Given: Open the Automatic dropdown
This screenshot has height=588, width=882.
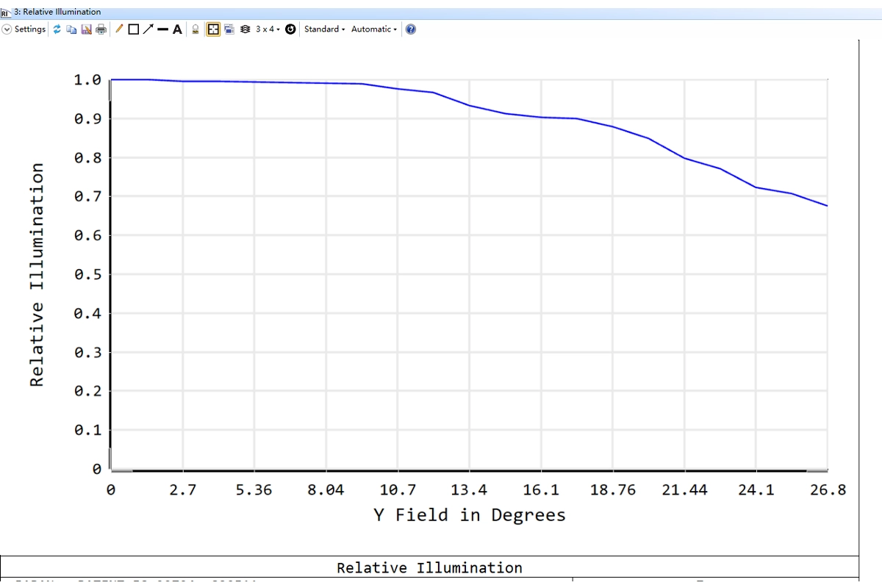Looking at the screenshot, I should coord(373,29).
